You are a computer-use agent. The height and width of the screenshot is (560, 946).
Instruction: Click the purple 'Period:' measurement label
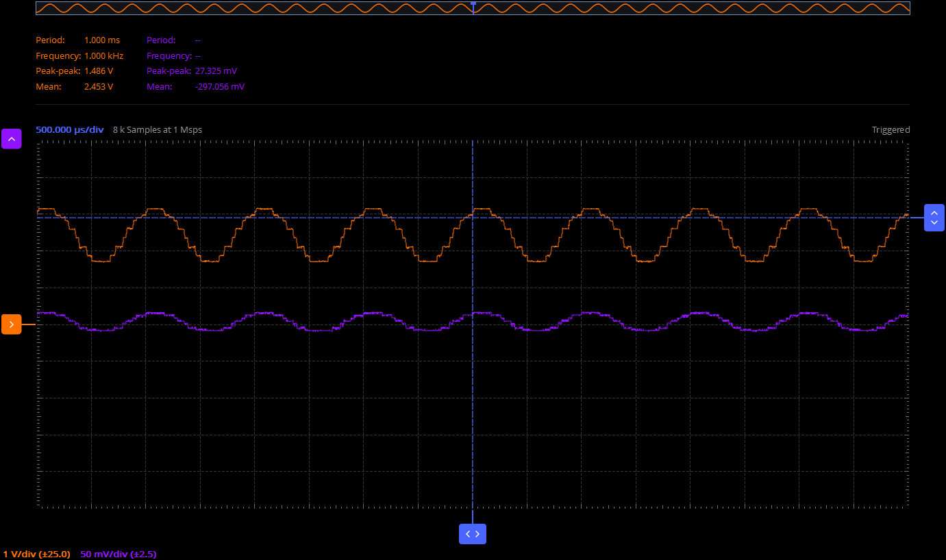pos(162,40)
